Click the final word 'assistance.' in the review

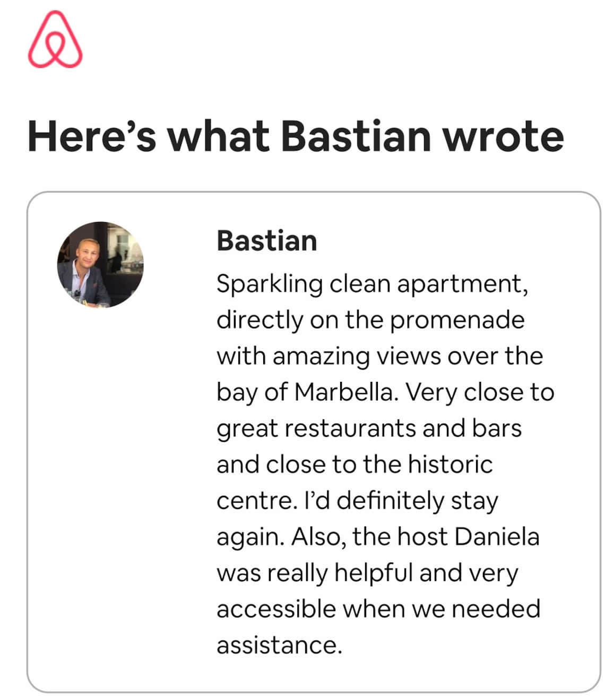pyautogui.click(x=280, y=645)
